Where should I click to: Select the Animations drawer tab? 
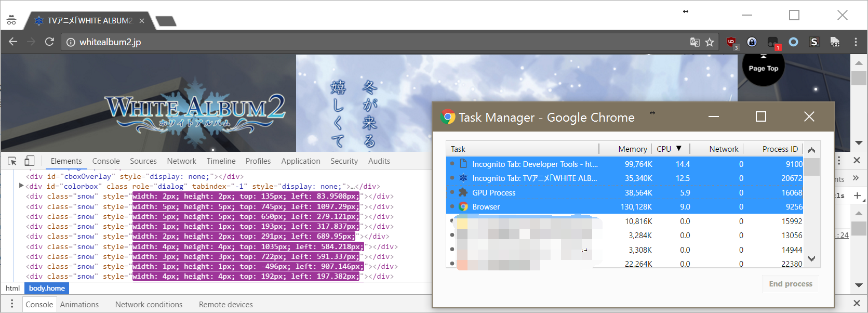pyautogui.click(x=79, y=305)
